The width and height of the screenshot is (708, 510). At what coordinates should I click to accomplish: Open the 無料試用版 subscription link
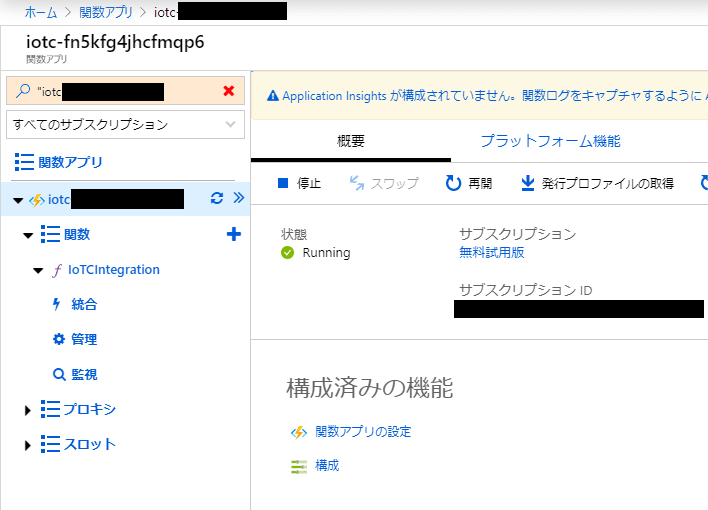492,252
